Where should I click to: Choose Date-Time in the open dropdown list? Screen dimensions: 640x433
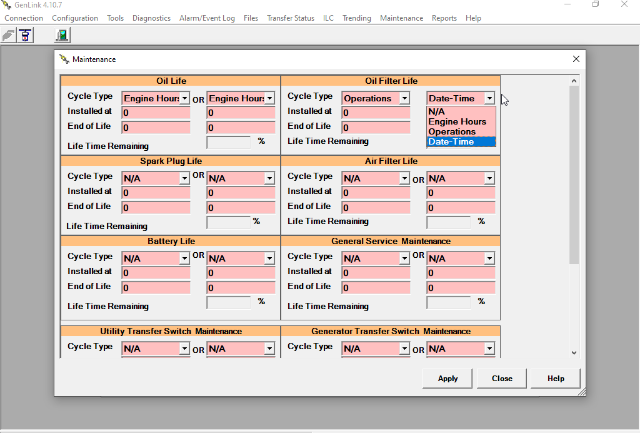tap(461, 142)
